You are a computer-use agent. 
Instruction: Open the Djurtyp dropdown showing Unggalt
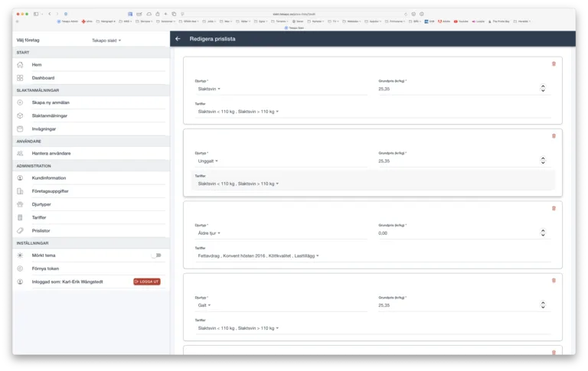208,161
